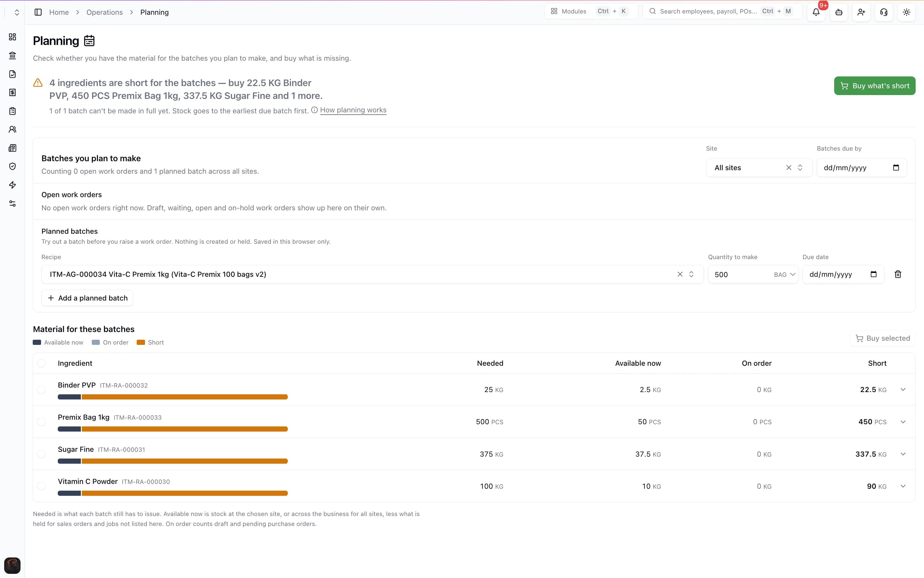
Task: Open the Recipe combo box
Action: point(372,274)
